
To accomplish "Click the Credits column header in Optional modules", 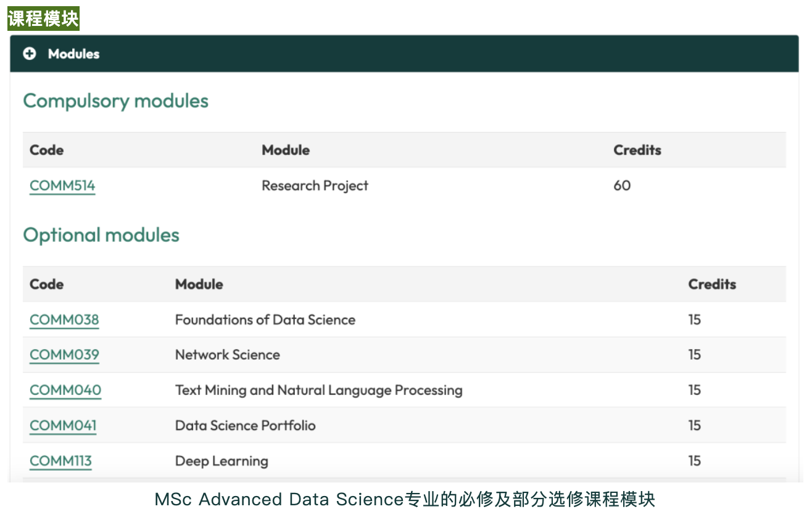I will pos(712,284).
